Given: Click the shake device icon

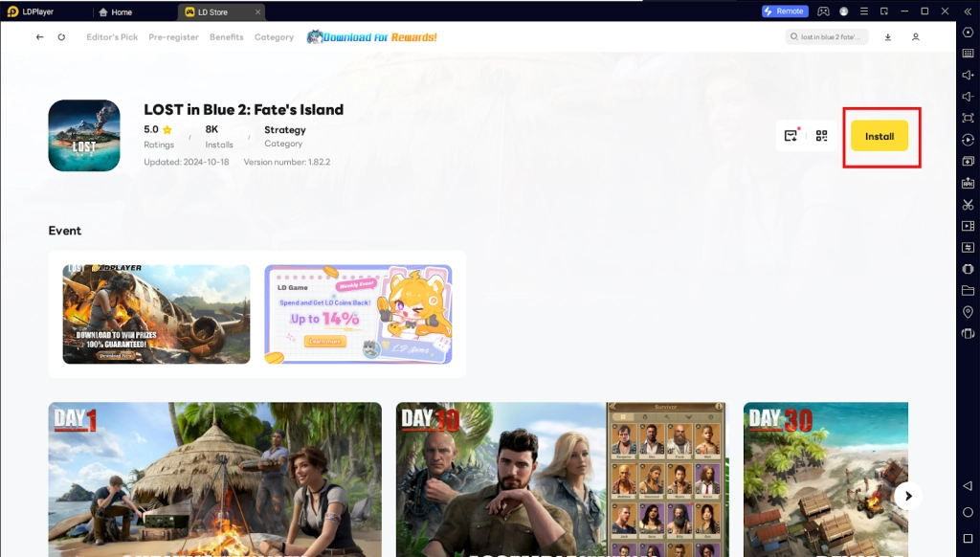Looking at the screenshot, I should (x=968, y=269).
